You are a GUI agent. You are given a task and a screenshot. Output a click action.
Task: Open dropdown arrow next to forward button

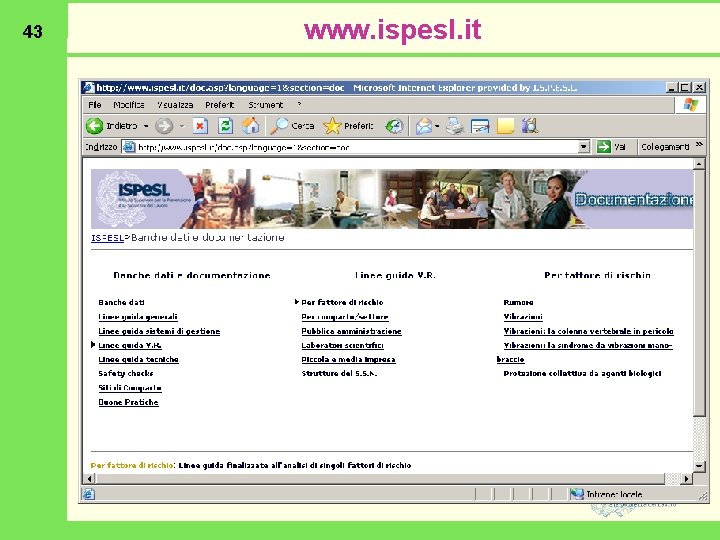coord(182,126)
